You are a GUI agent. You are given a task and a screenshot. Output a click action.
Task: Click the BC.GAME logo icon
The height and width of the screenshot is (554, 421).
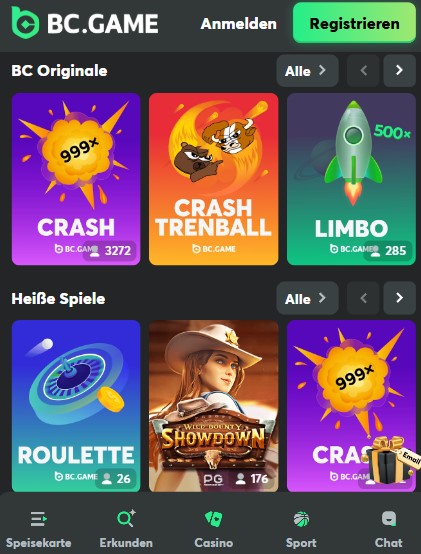pyautogui.click(x=25, y=22)
